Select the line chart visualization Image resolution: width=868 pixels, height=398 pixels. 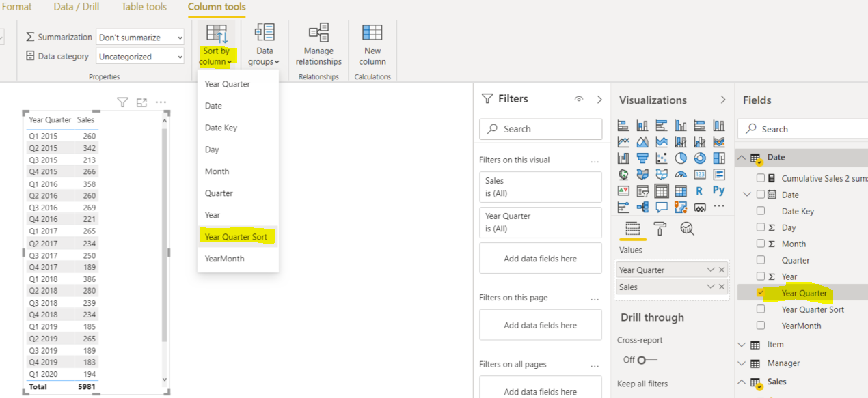623,142
